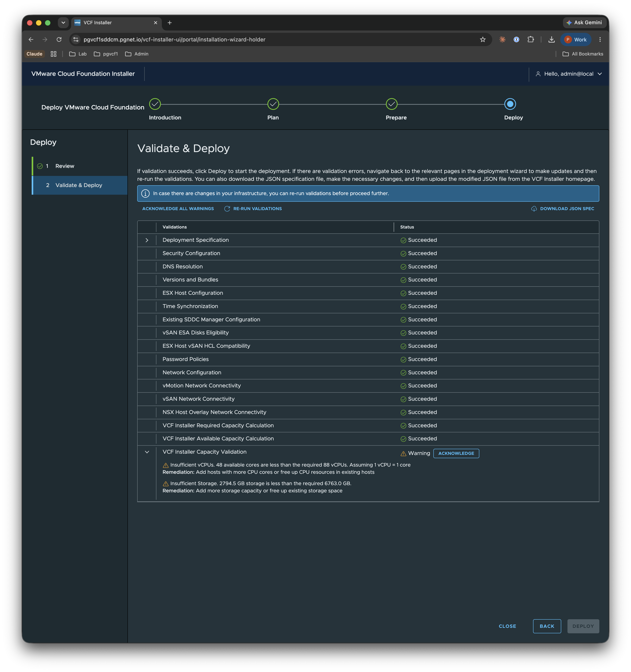Viewport: 631px width, 672px height.
Task: Click the Warning triangle icon in Status column
Action: (x=403, y=454)
